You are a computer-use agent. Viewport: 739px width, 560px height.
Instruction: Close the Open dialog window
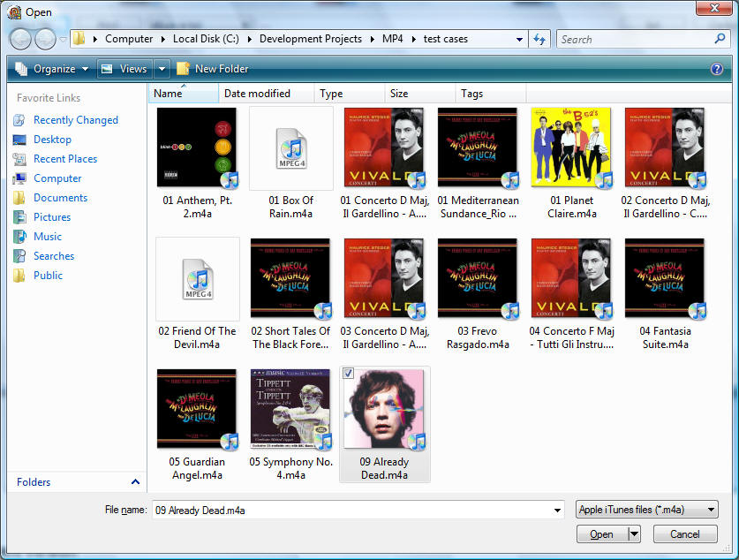714,8
